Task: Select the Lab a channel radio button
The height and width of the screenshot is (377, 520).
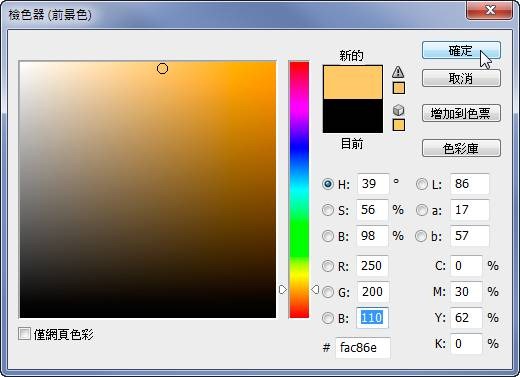Action: 422,210
